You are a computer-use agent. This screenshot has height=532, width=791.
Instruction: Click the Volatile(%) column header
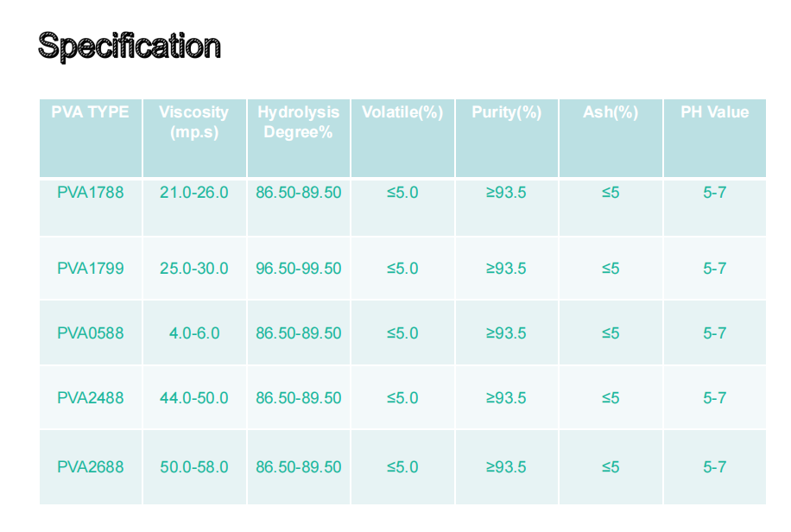click(402, 112)
